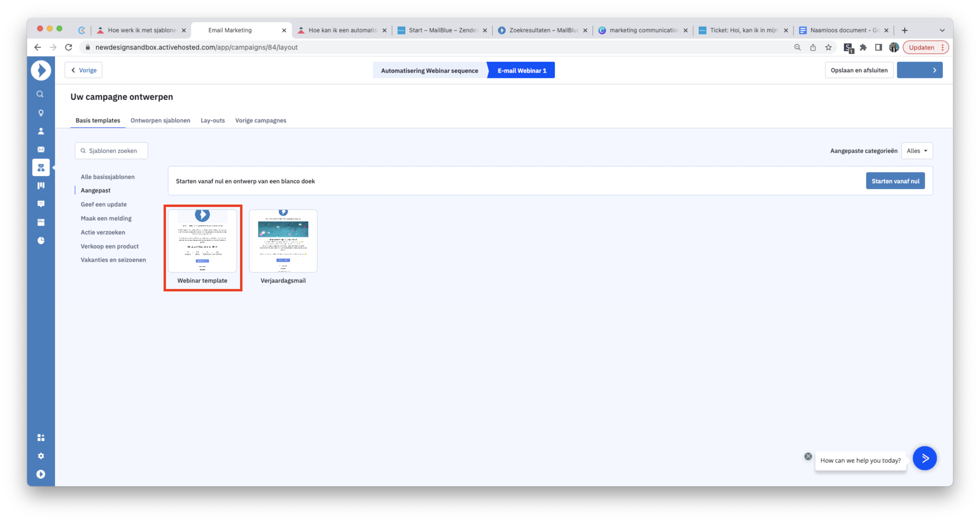Click the ActiveCampaign logo in sidebar
The image size is (980, 522).
(41, 70)
